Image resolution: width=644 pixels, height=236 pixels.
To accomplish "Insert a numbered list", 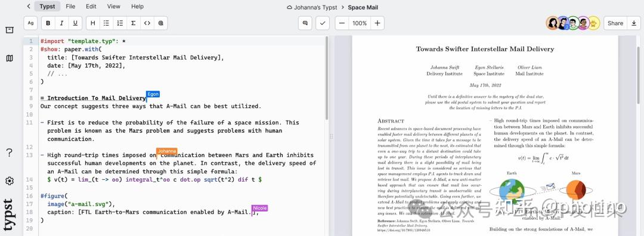I will coord(120,23).
